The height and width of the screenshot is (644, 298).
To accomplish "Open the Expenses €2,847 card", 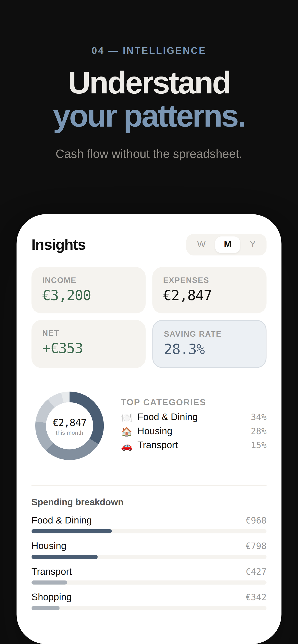I will pyautogui.click(x=209, y=290).
